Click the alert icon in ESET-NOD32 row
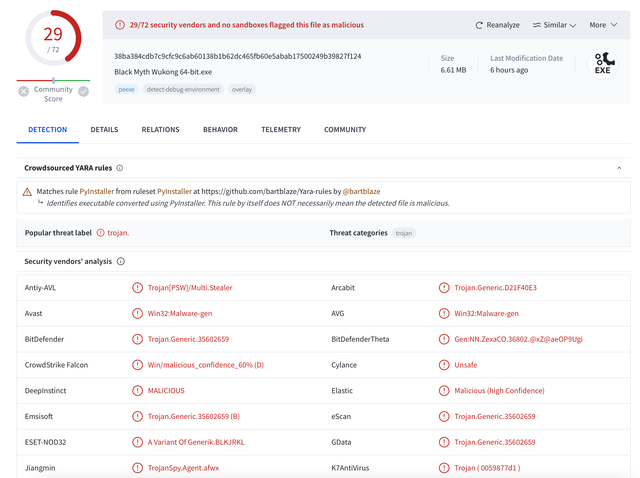Viewport: 640px width, 478px height. pos(138,442)
